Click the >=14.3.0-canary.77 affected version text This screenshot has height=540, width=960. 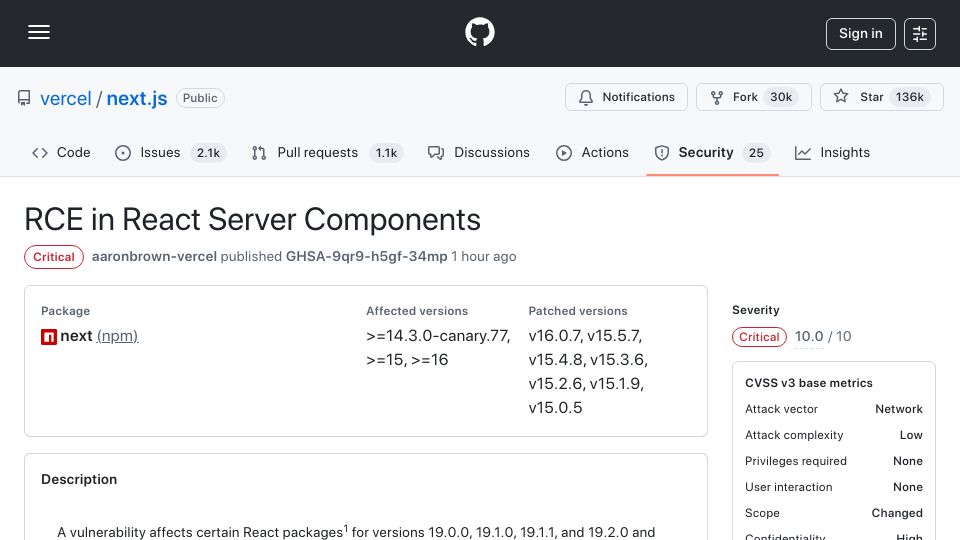pos(438,336)
